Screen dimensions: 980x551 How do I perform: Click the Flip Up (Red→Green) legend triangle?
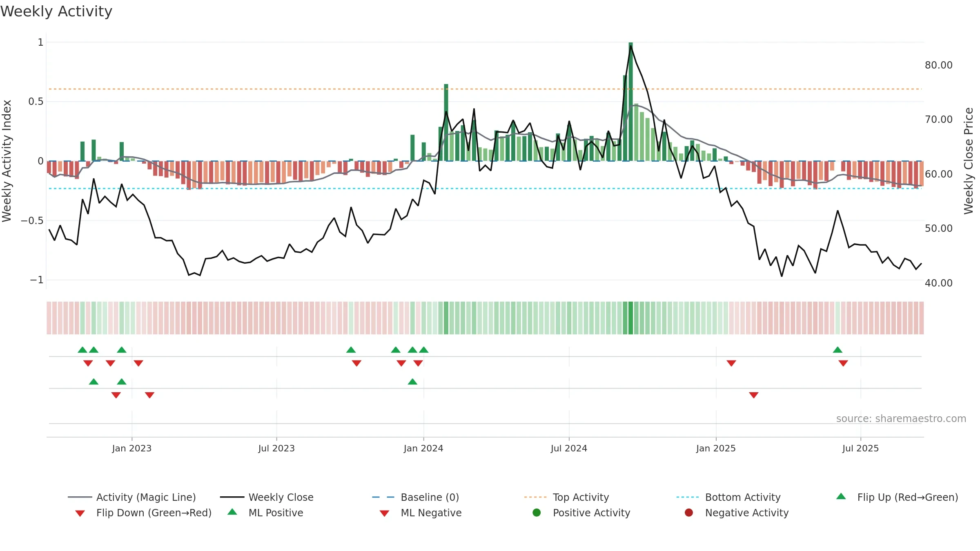click(x=841, y=496)
